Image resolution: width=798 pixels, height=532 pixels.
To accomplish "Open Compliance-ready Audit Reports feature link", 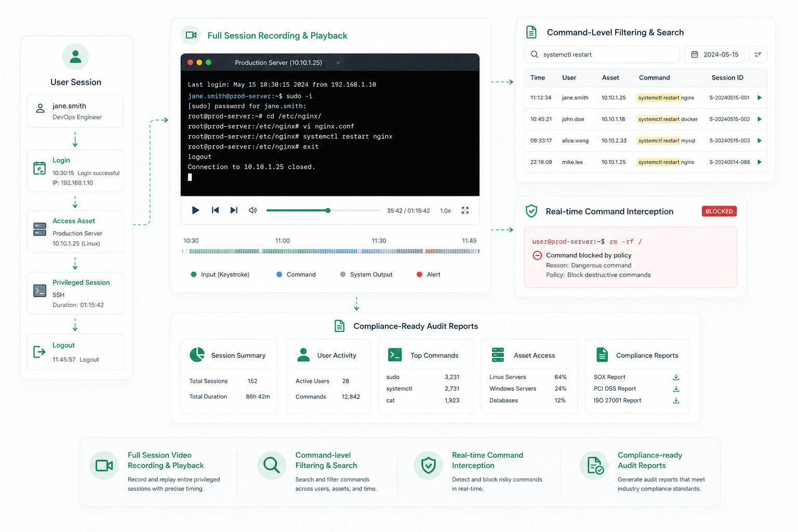I will point(650,460).
